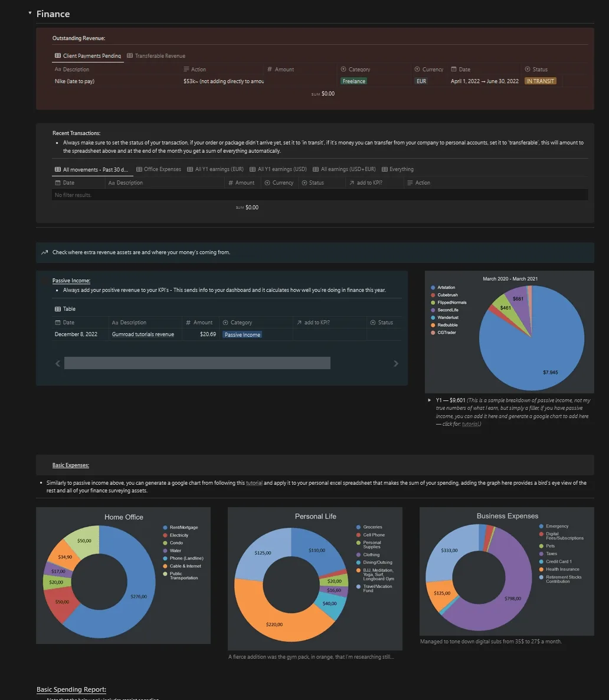609x700 pixels.
Task: Click left arrow of Passive Income scrollbar
Action: [x=58, y=363]
